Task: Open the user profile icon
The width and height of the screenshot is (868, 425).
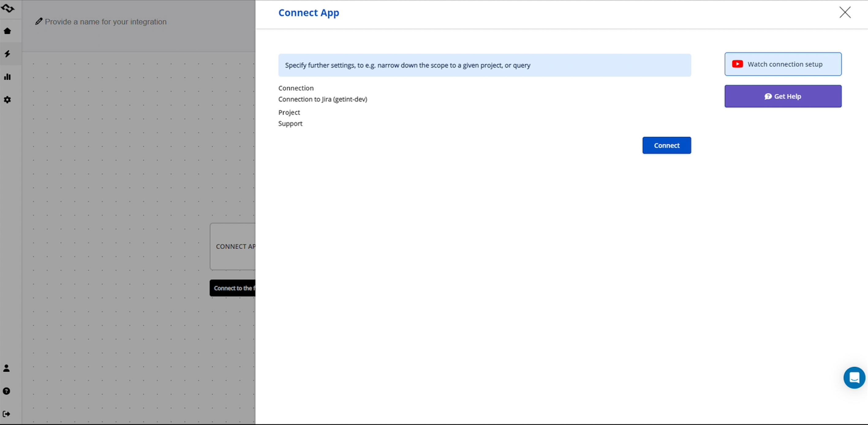Action: coord(6,368)
